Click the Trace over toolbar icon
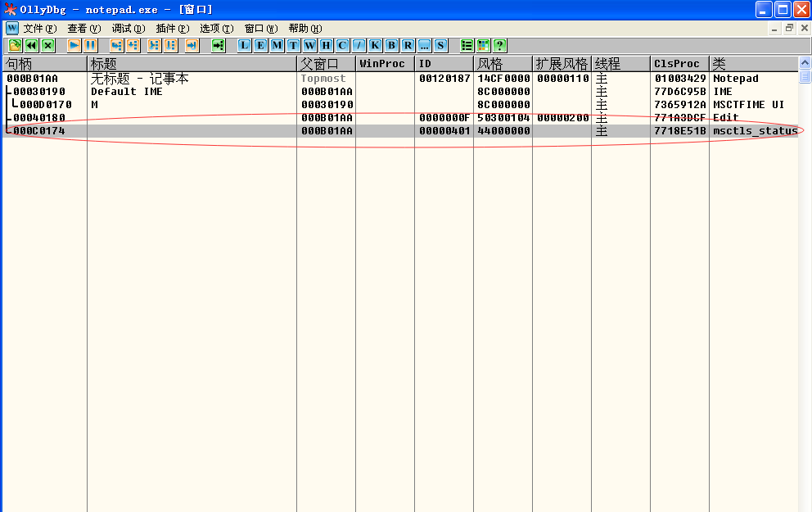Screen dimensions: 812x512 (x=171, y=46)
